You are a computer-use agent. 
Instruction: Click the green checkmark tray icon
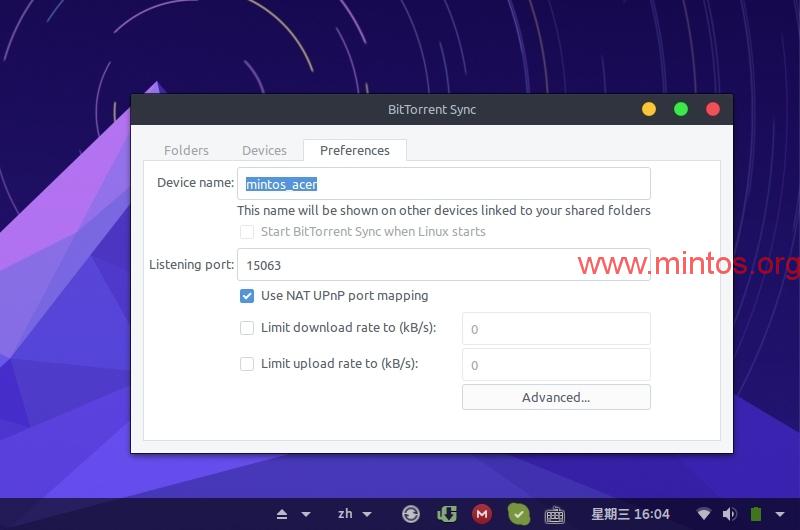click(x=519, y=514)
